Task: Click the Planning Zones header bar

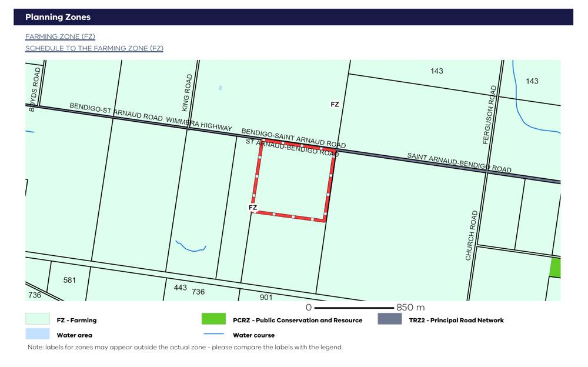Action: [x=293, y=17]
